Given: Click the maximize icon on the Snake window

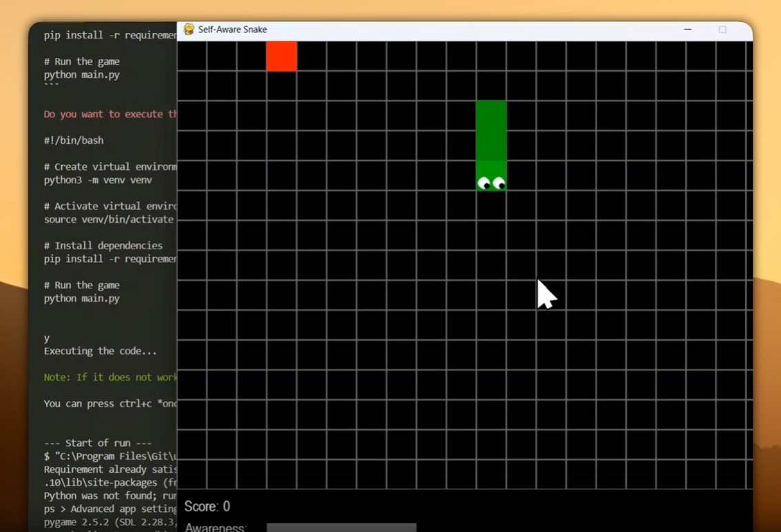Looking at the screenshot, I should 722,30.
